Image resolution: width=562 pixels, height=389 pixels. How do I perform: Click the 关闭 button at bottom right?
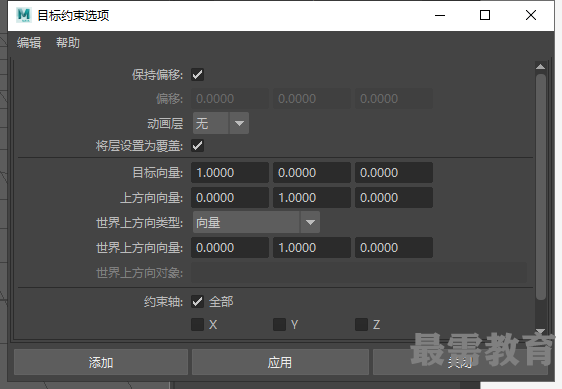(460, 362)
